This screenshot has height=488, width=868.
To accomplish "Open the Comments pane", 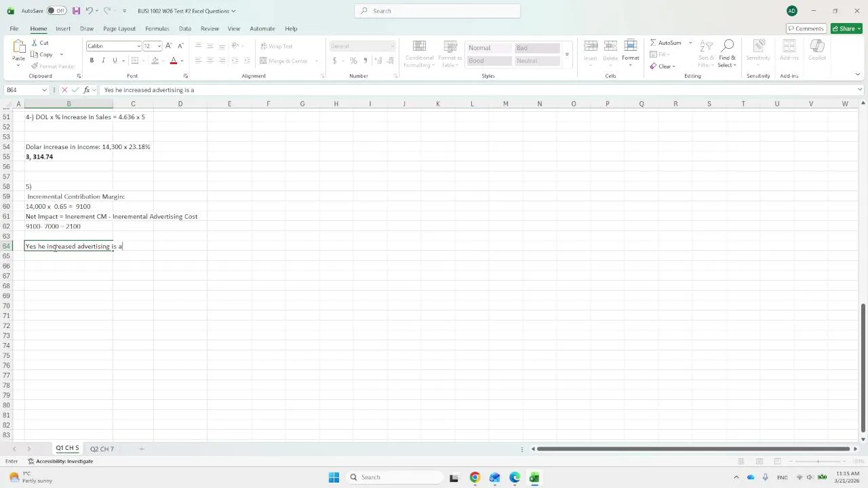I will 805,28.
